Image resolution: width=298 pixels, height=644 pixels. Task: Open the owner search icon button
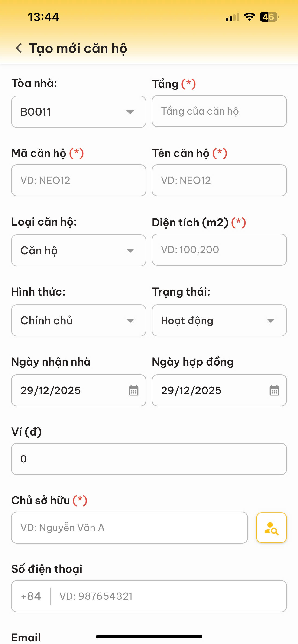click(271, 527)
